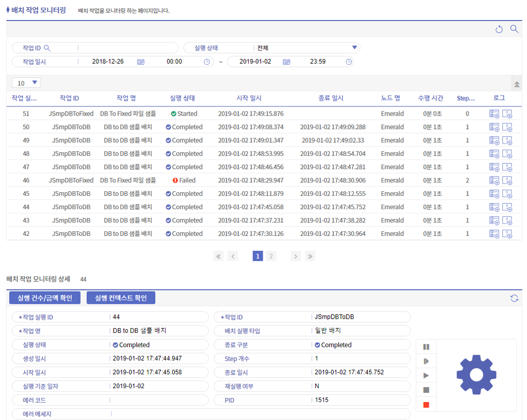Screen dimensions: 527x420
Task: Open the page size dropdown showing 10
Action: [x=26, y=83]
